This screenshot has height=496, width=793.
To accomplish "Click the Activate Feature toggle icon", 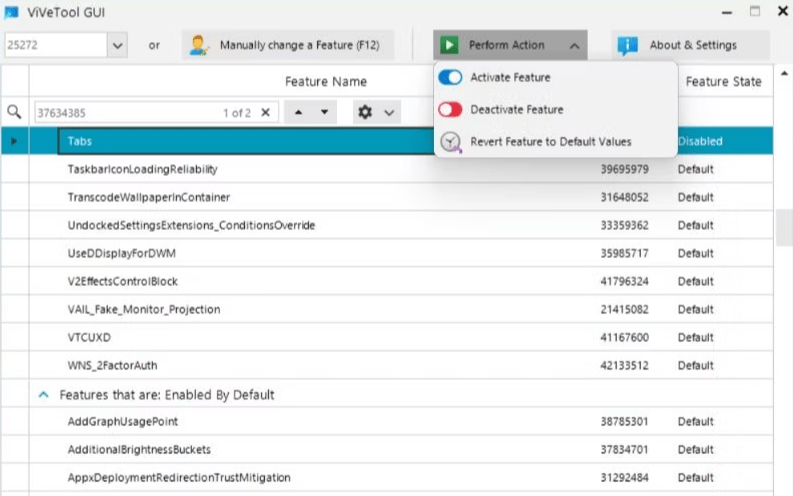I will 450,77.
